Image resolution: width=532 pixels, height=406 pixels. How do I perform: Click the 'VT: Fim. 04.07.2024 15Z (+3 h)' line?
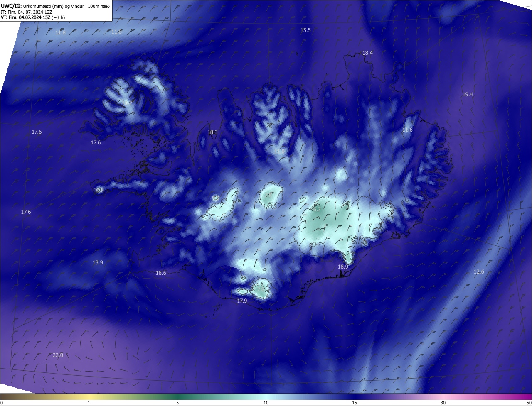(32, 17)
